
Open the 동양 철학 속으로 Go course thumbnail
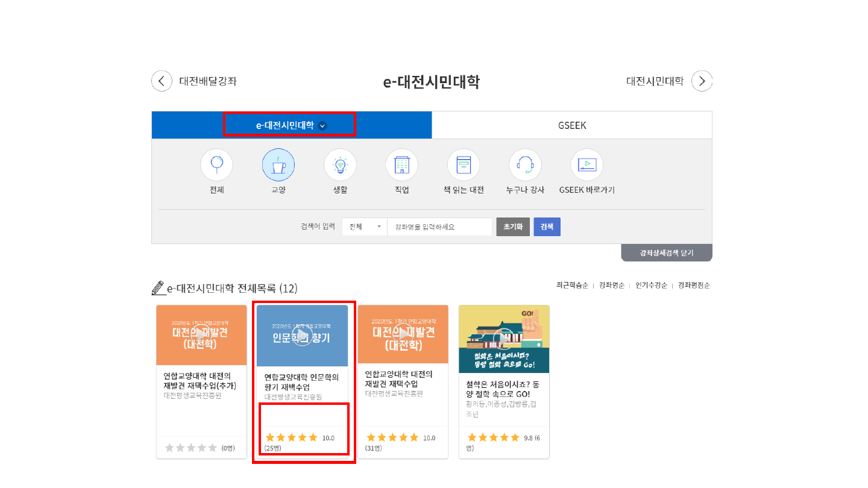tap(503, 339)
